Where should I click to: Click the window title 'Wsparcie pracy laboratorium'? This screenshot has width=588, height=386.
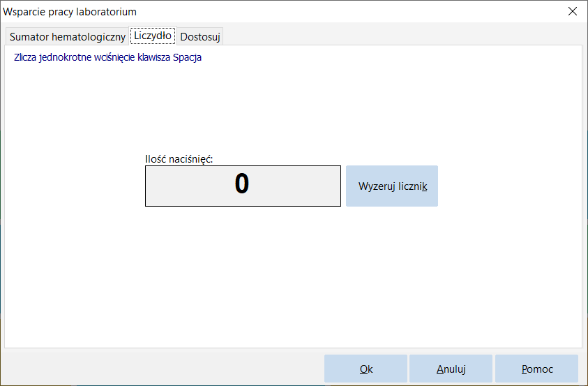[x=70, y=12]
